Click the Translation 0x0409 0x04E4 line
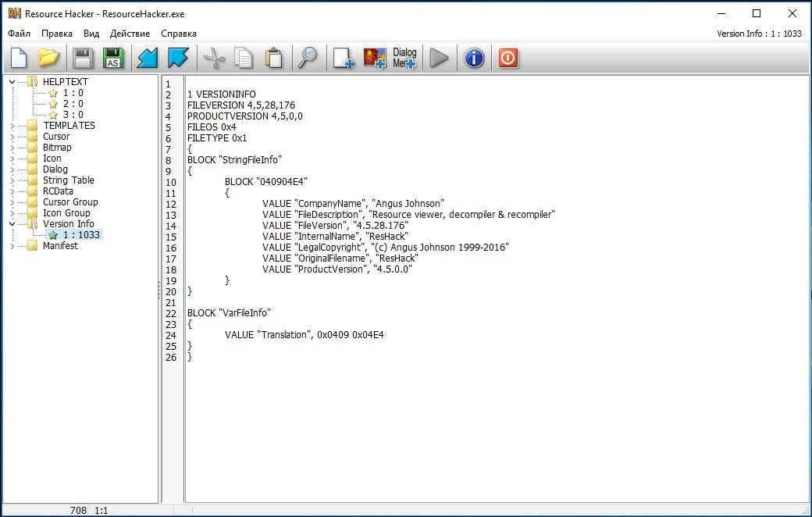Viewport: 812px width, 517px height. [304, 335]
